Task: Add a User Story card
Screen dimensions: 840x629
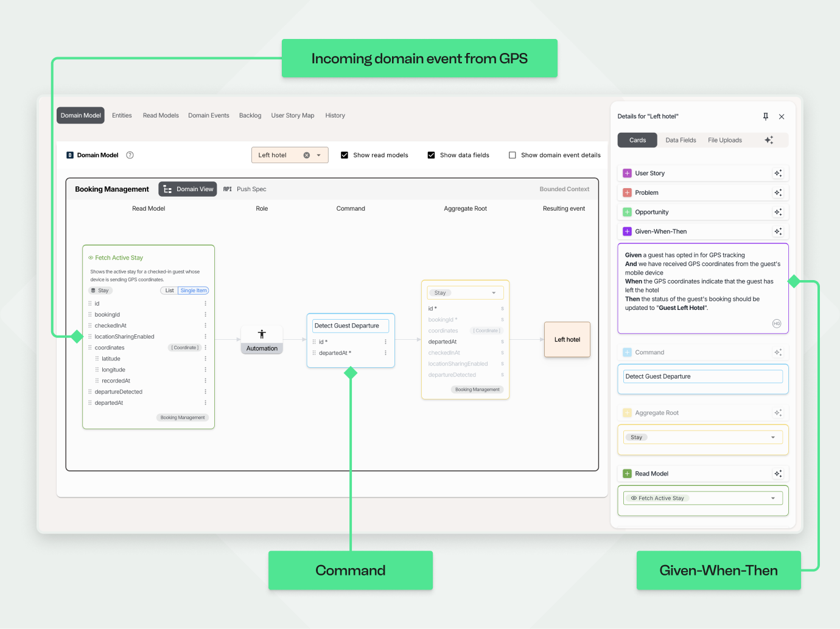Action: tap(628, 174)
